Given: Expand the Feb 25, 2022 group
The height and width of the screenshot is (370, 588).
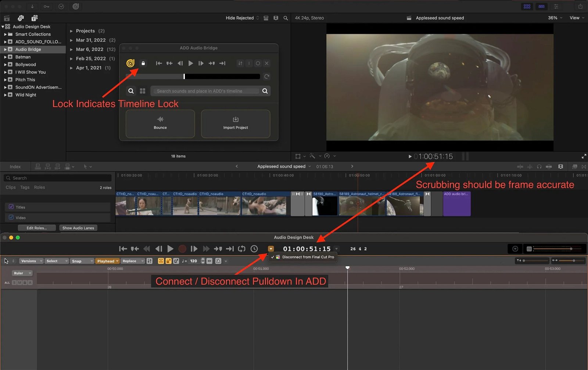Looking at the screenshot, I should click(x=71, y=58).
